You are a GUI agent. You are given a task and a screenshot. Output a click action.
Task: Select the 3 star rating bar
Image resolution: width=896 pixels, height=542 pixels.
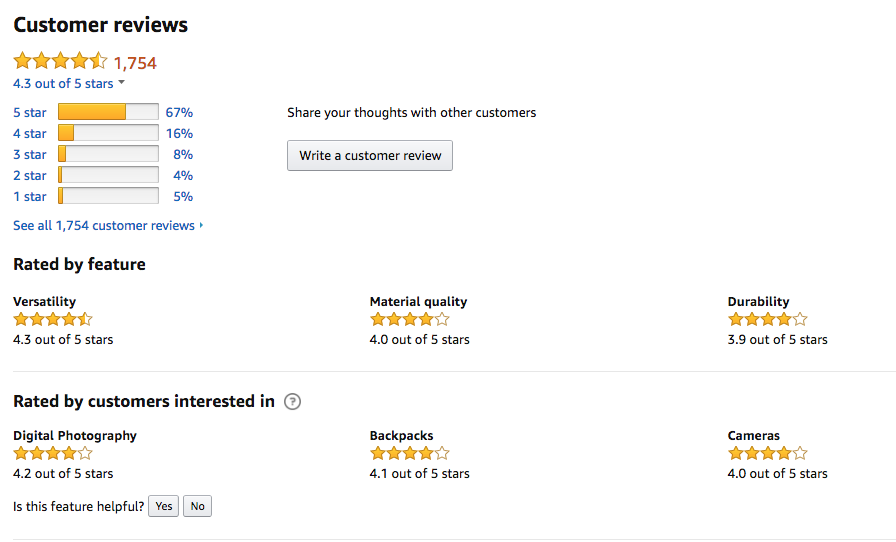pyautogui.click(x=109, y=154)
